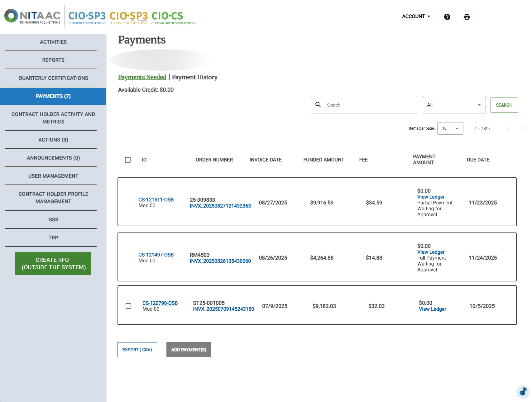Click the previous page arrow in pagination
This screenshot has height=402, width=532.
(508, 128)
